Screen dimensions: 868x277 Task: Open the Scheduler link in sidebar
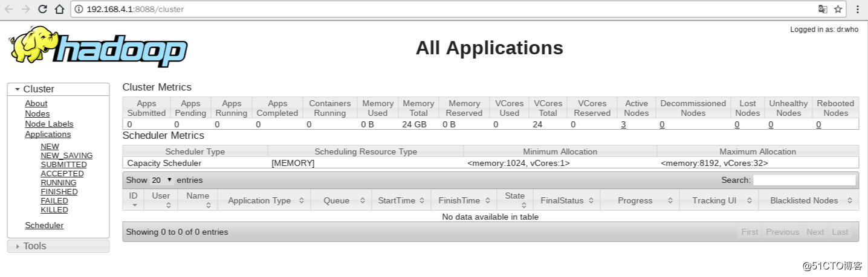coord(44,225)
